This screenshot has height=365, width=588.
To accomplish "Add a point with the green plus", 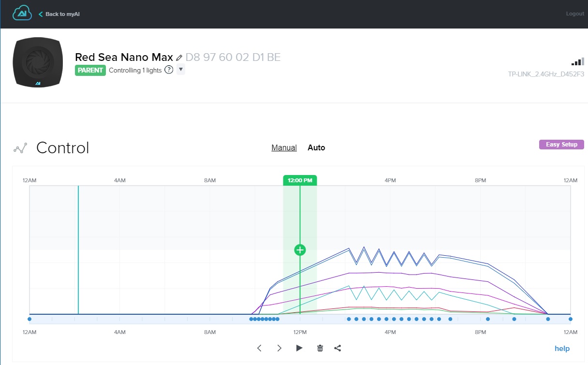I will 300,250.
